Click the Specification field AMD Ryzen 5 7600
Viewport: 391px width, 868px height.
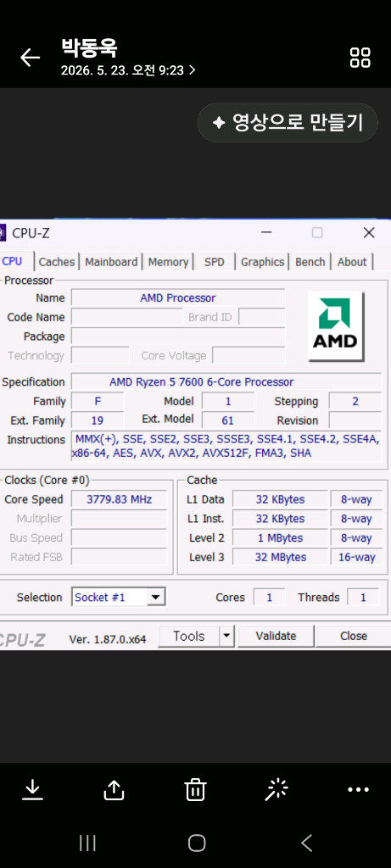226,382
